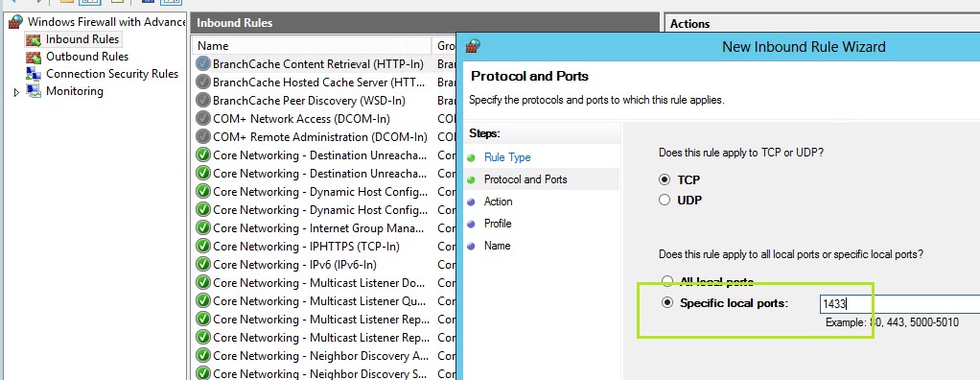Viewport: 980px width, 380px height.
Task: Click the New Inbound Rule Wizard title icon
Action: point(474,46)
